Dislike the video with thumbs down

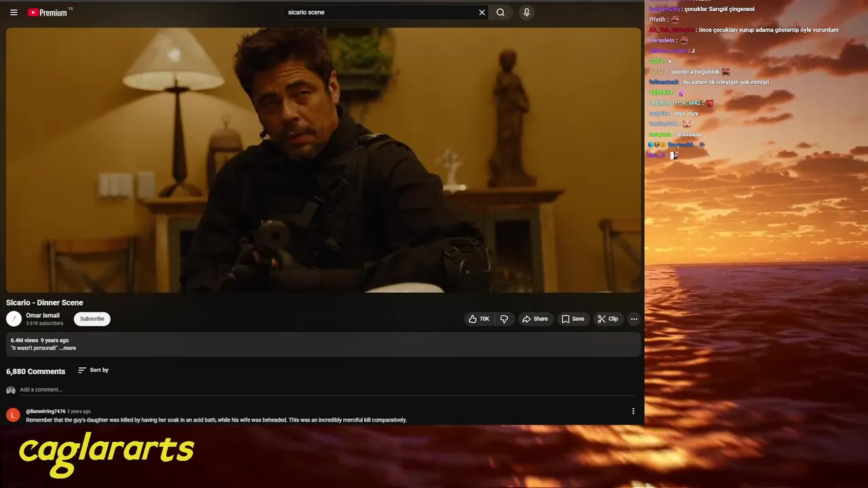505,319
